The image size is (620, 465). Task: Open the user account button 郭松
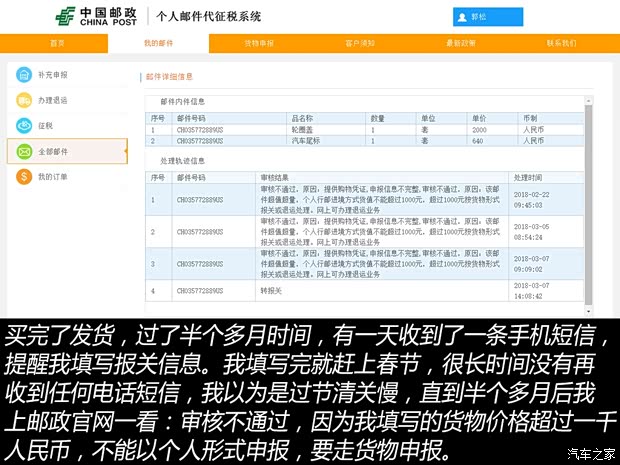coord(488,17)
